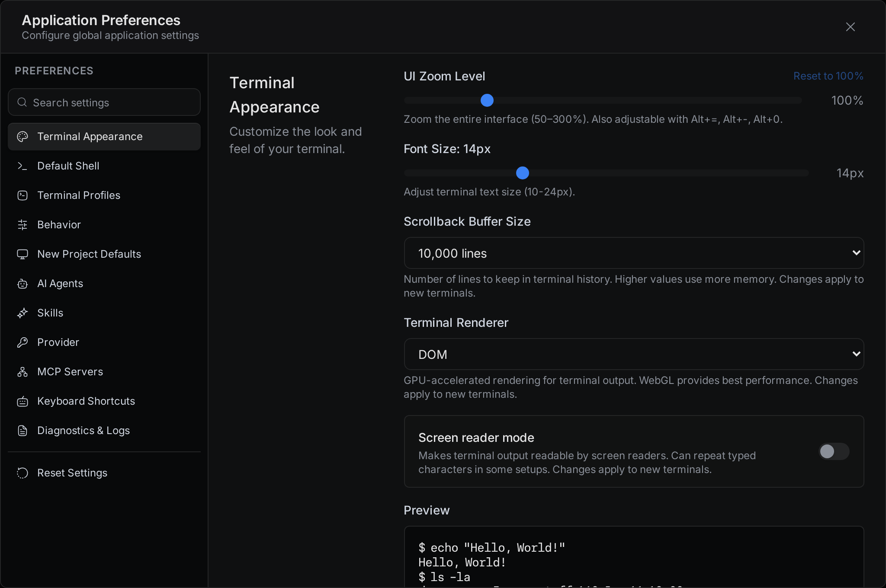886x588 pixels.
Task: Open the Terminal Appearance section
Action: coord(104,137)
